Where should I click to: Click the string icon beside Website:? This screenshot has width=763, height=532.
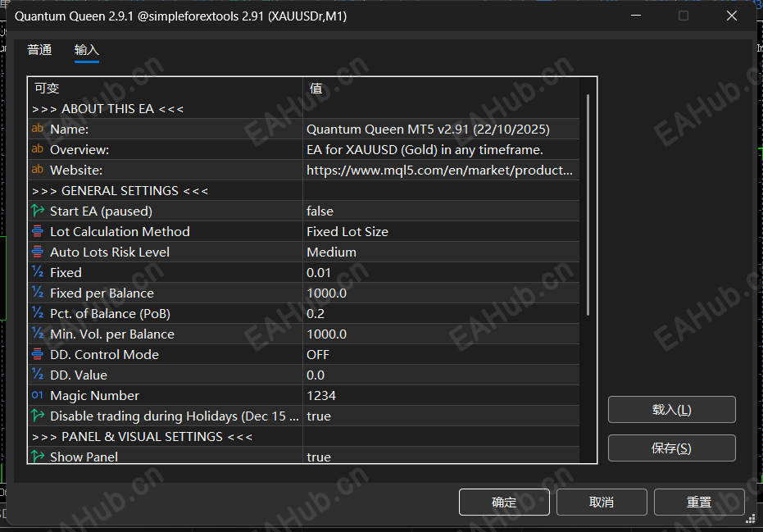pyautogui.click(x=38, y=170)
